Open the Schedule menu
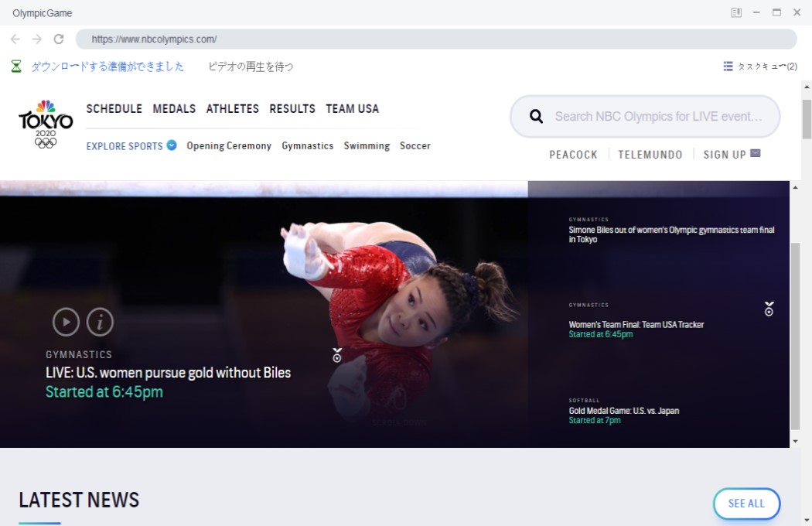 click(x=114, y=109)
